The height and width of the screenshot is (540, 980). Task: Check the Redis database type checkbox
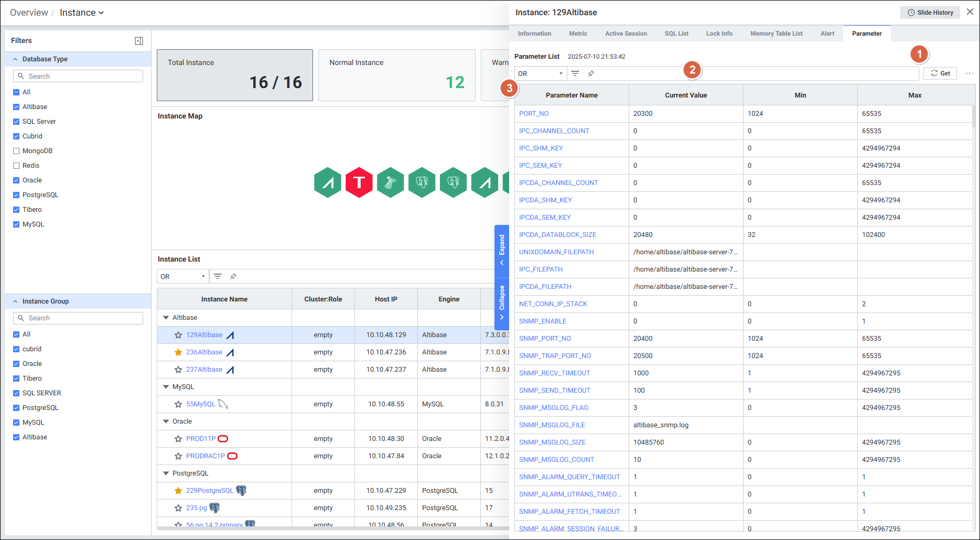point(16,166)
